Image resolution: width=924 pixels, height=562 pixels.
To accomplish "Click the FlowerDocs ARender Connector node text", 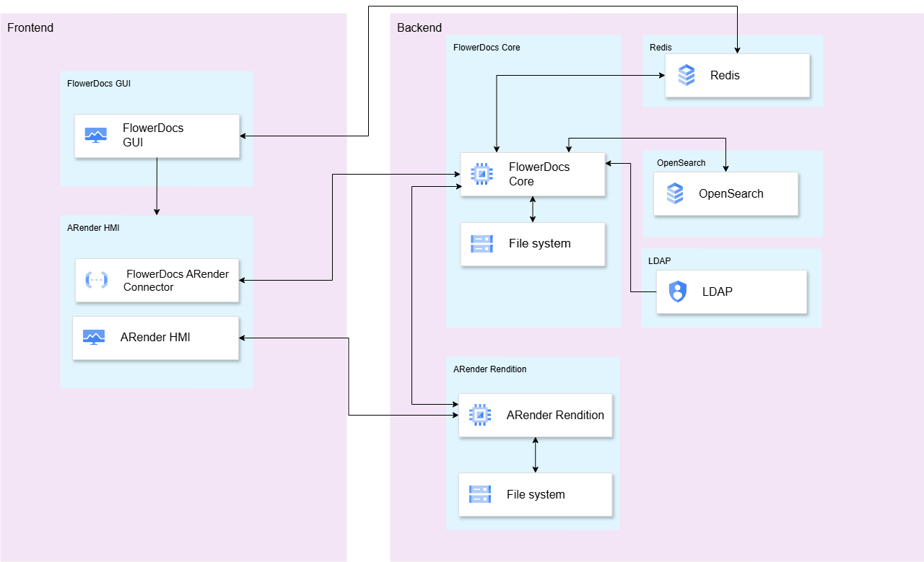I will pos(175,281).
